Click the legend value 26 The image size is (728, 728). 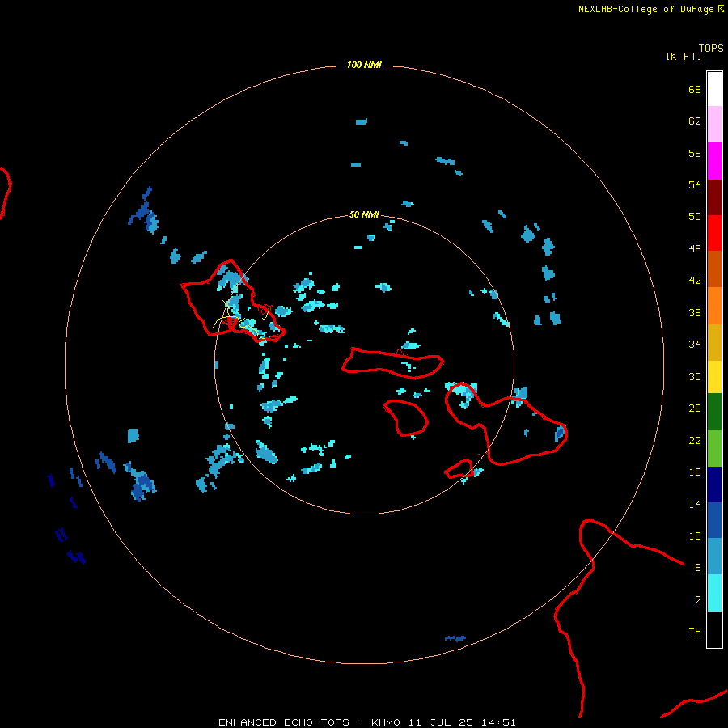[695, 408]
